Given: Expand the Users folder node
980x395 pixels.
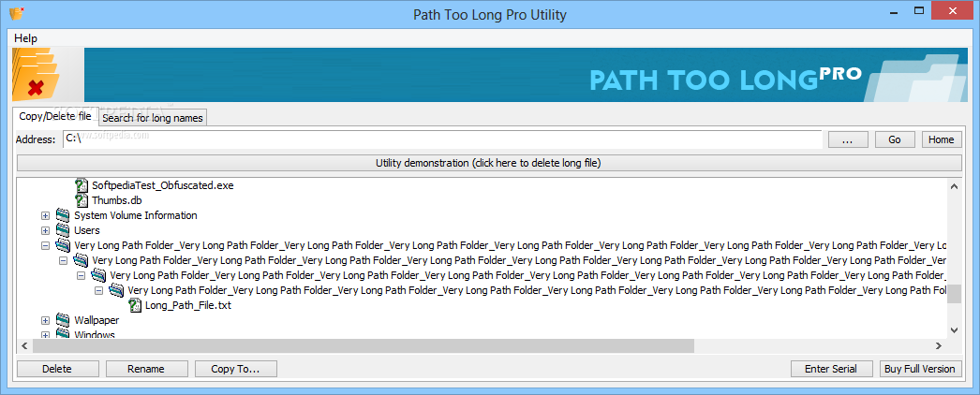Looking at the screenshot, I should pos(45,230).
